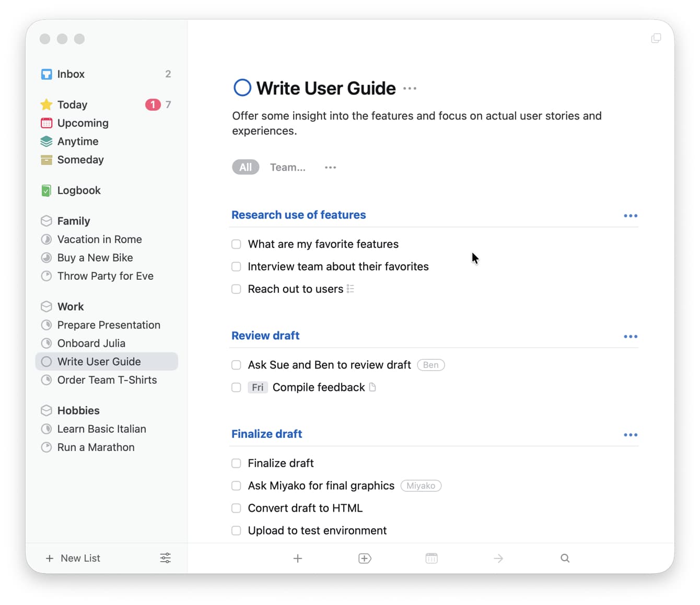
Task: Open the 'Finalize draft' heading link
Action: [266, 434]
